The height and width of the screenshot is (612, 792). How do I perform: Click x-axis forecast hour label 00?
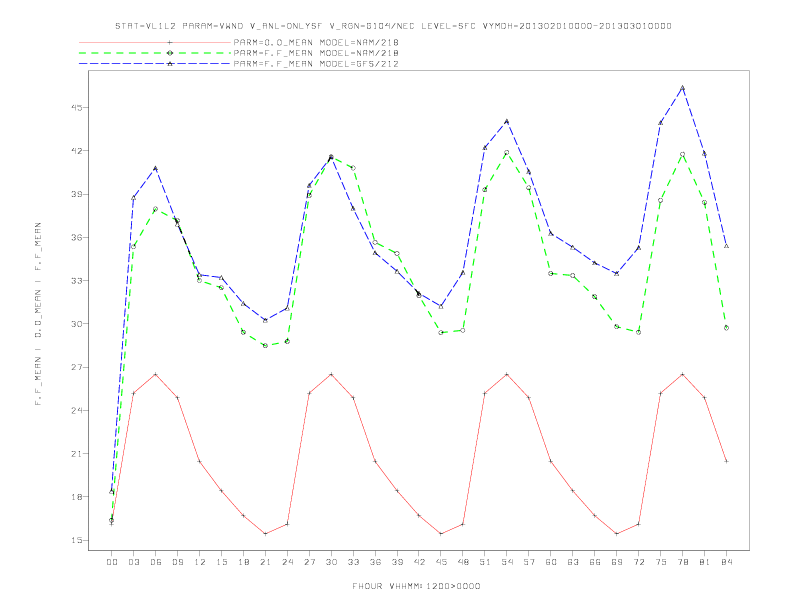point(112,562)
